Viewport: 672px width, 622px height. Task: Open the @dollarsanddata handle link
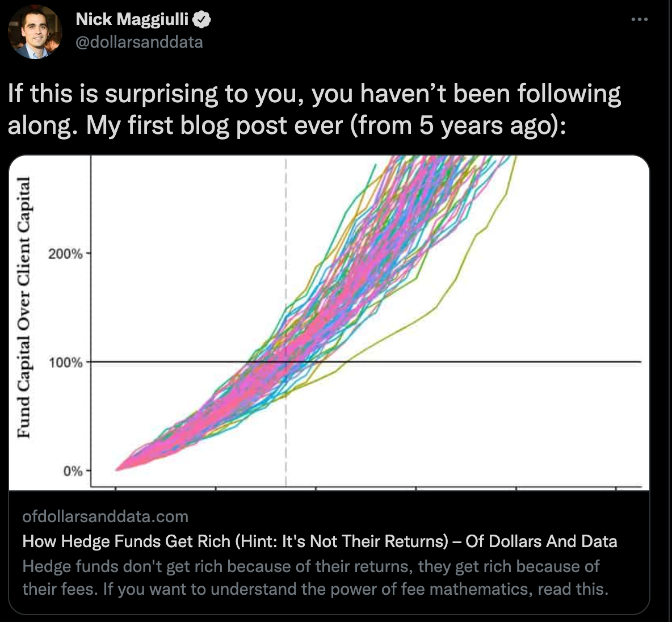[x=139, y=42]
